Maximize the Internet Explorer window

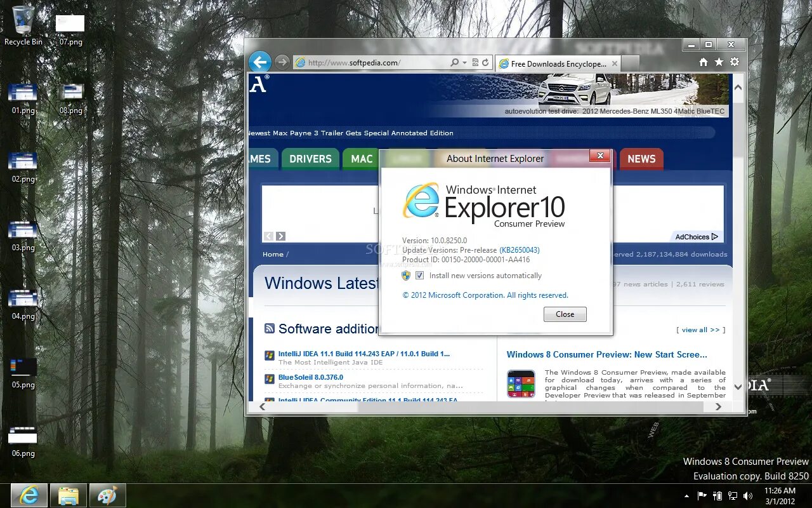point(709,44)
